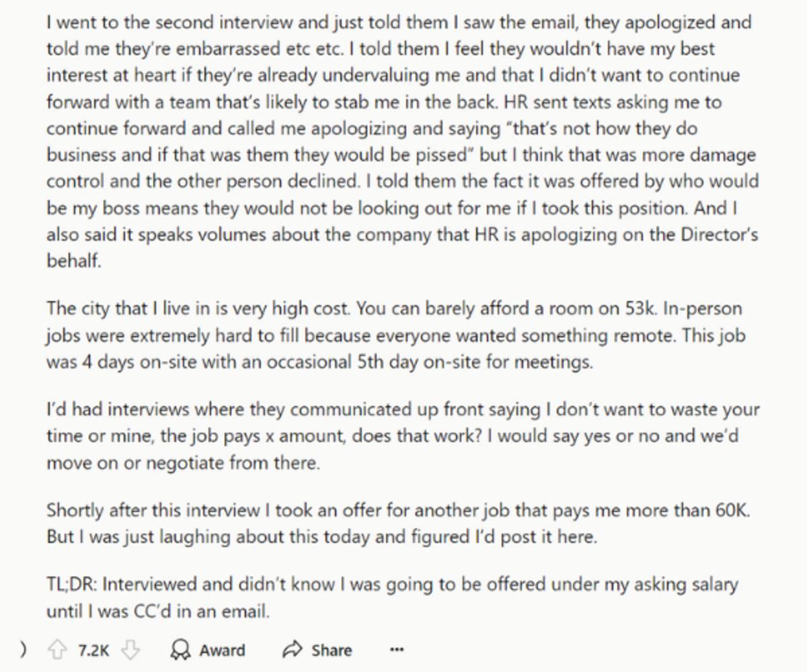Viewport: 807px width, 672px height.
Task: Downvote the post with the down arrow
Action: (132, 650)
